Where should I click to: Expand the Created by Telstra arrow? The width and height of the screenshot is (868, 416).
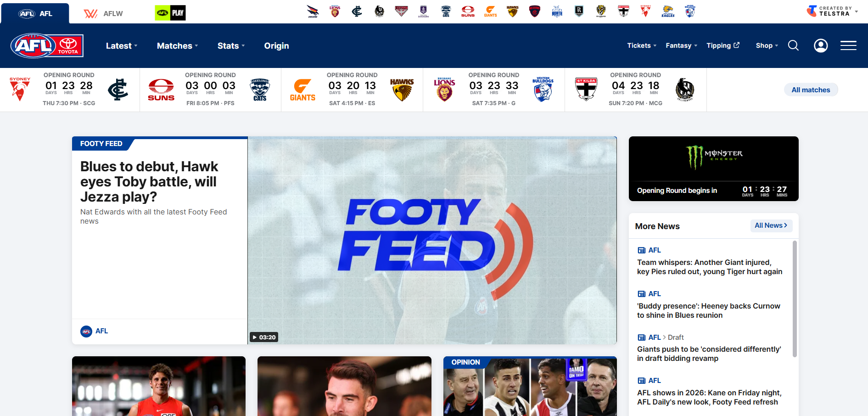coord(857,11)
